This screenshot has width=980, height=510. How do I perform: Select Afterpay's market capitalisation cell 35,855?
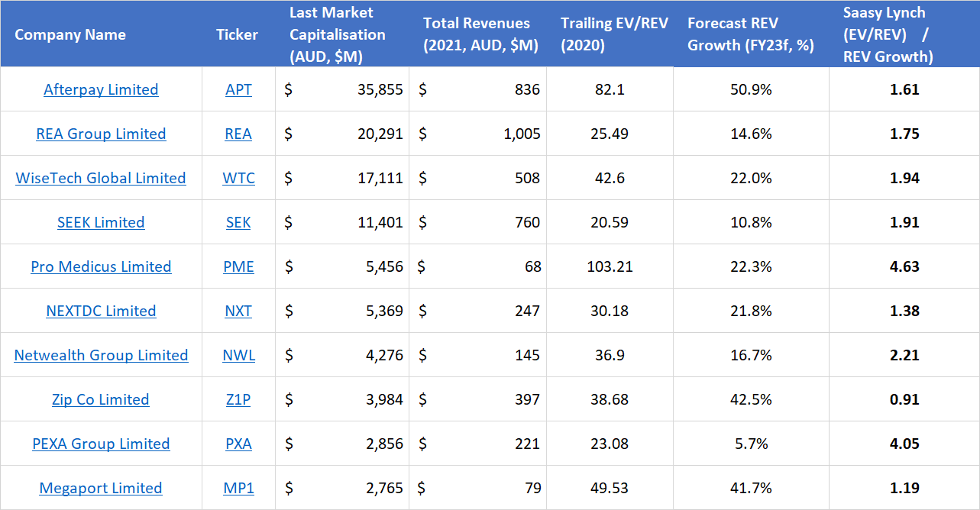coord(380,89)
